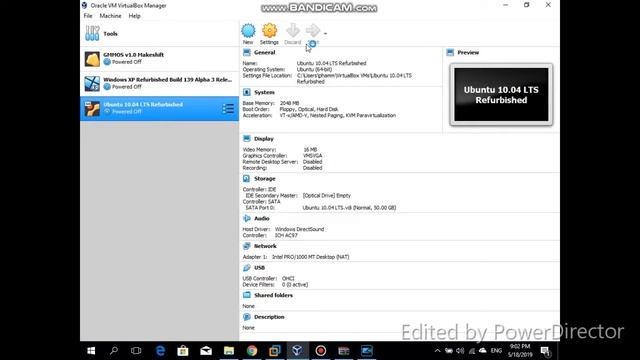Click the Intel PRO/1000 MT Desktop (NAT) adapter

pyautogui.click(x=311, y=257)
